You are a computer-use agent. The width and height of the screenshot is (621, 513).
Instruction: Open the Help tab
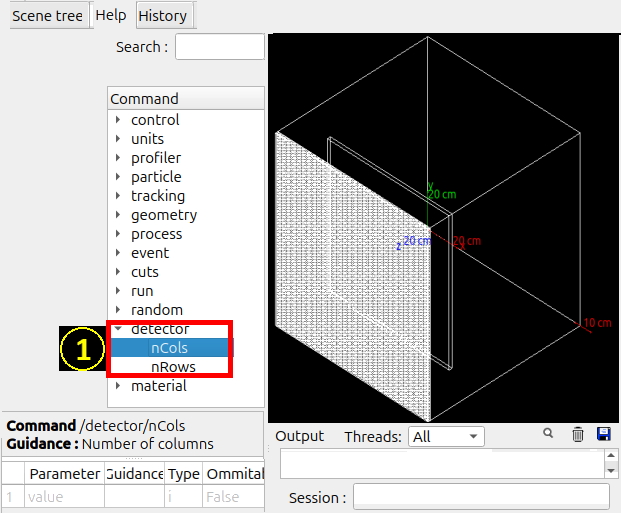pyautogui.click(x=111, y=15)
